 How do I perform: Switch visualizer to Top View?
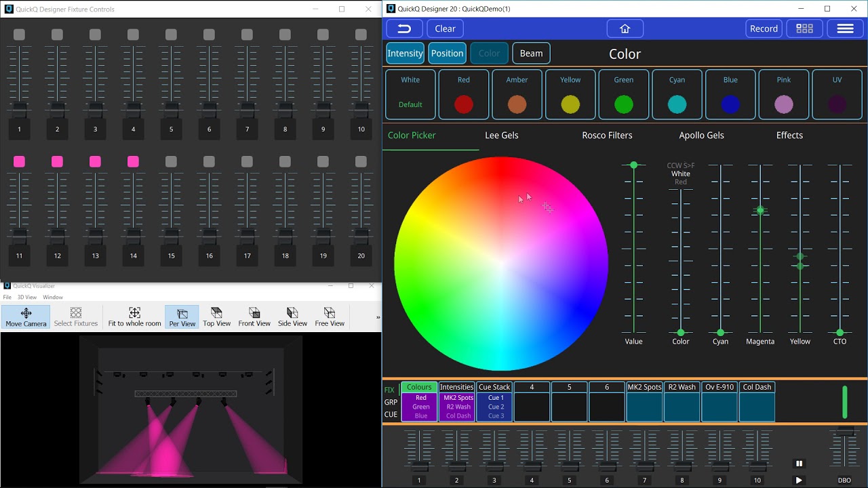point(217,317)
